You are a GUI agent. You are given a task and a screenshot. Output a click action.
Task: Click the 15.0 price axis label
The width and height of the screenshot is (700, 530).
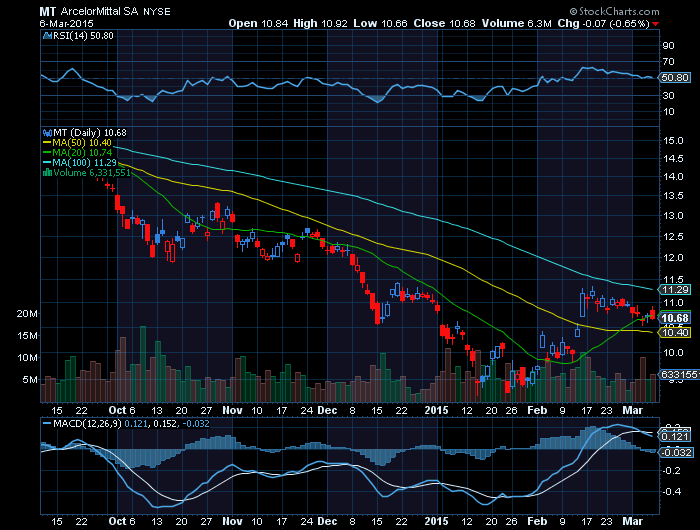tap(673, 141)
